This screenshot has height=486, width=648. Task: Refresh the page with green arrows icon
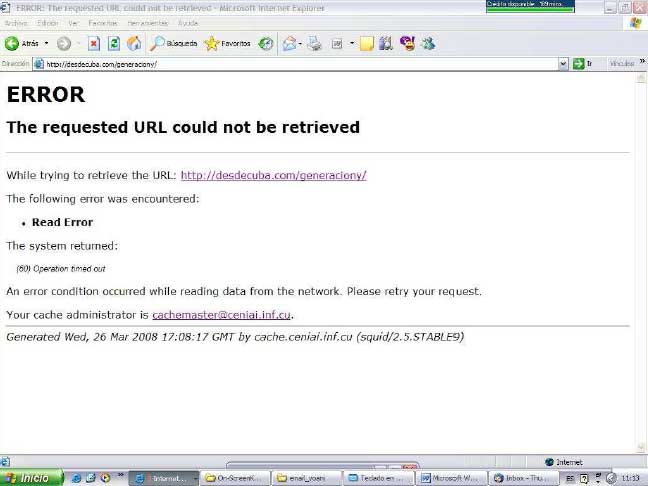tap(114, 43)
